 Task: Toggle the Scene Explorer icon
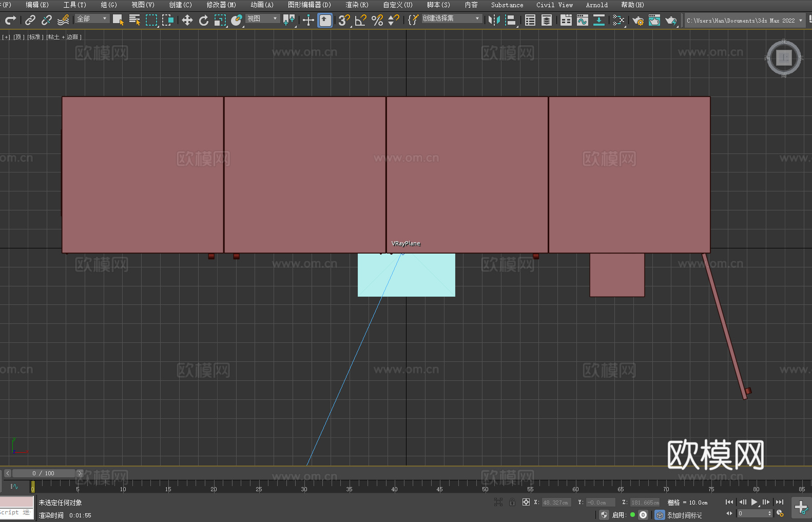(530, 20)
